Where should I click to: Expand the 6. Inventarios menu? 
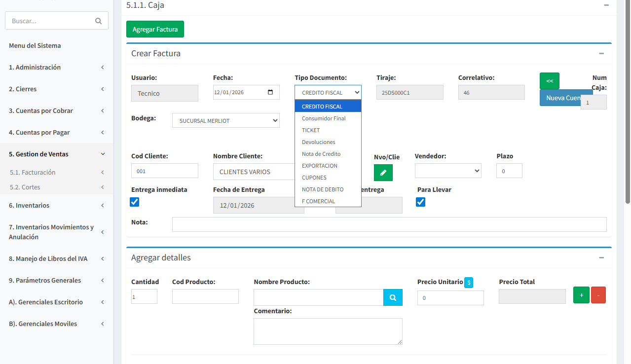56,205
